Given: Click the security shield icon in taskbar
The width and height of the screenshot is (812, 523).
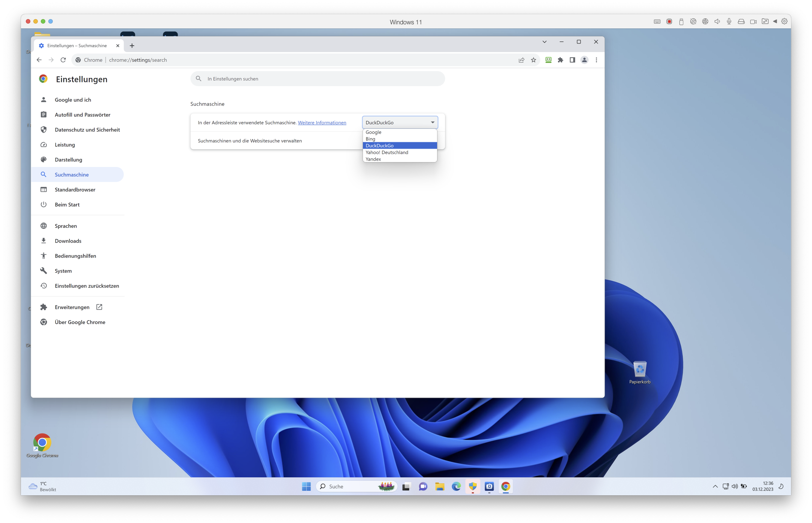Looking at the screenshot, I should coord(473,486).
